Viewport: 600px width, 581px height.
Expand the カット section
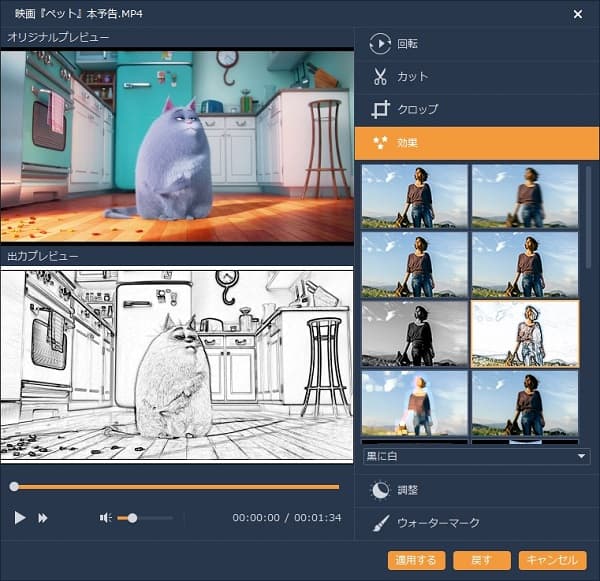(x=412, y=77)
